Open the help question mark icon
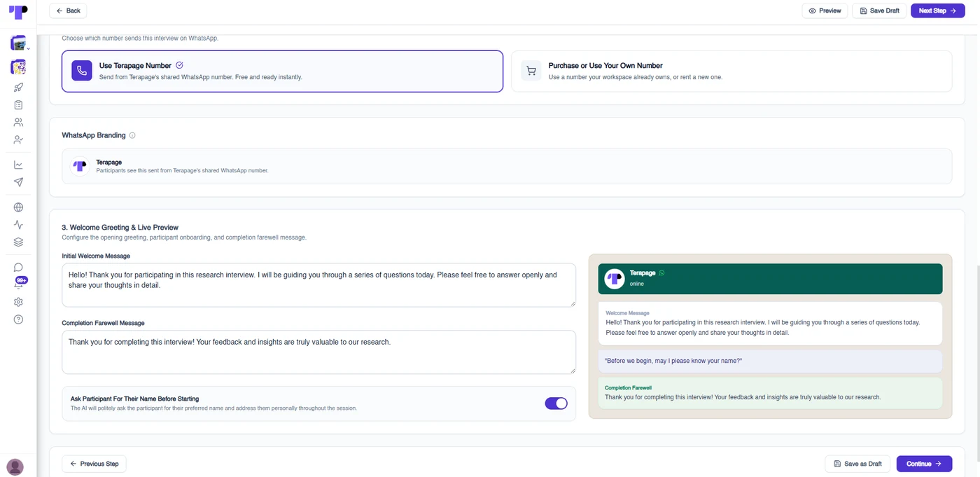The width and height of the screenshot is (980, 477). coord(18,319)
